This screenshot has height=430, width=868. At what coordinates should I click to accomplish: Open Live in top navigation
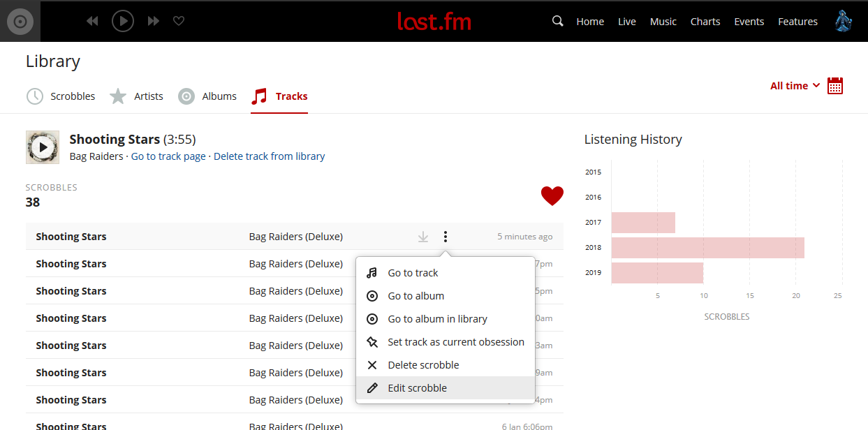click(627, 22)
